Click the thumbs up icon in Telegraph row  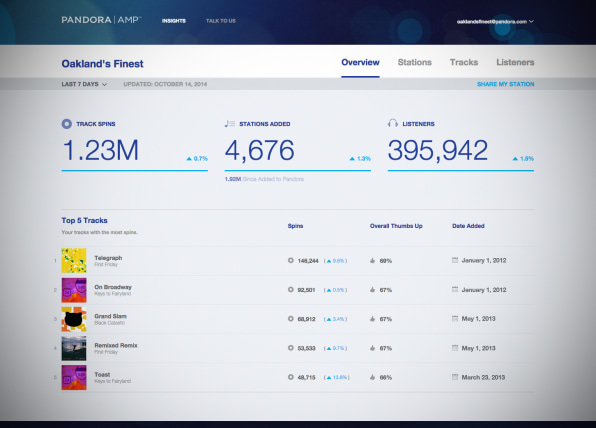click(x=372, y=260)
